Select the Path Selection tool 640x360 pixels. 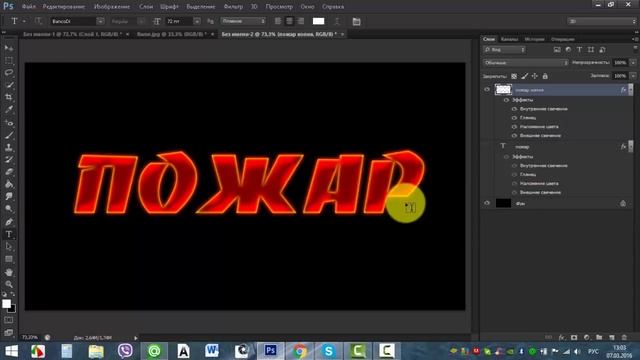tap(9, 247)
